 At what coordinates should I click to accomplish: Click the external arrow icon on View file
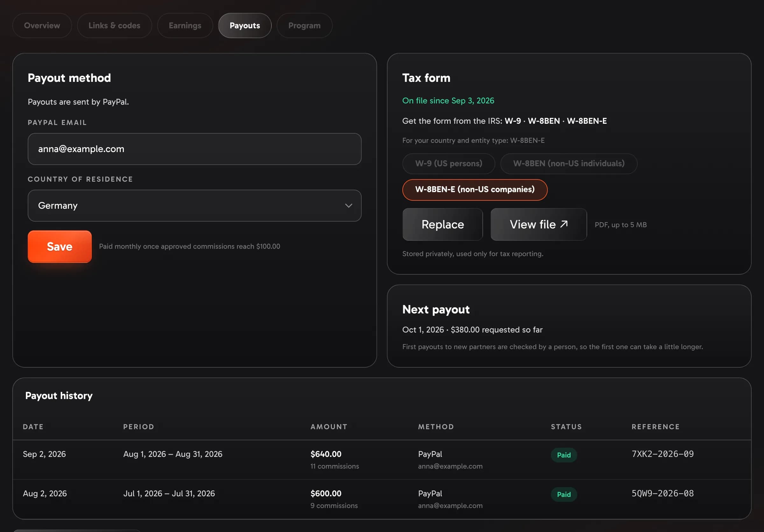point(564,224)
